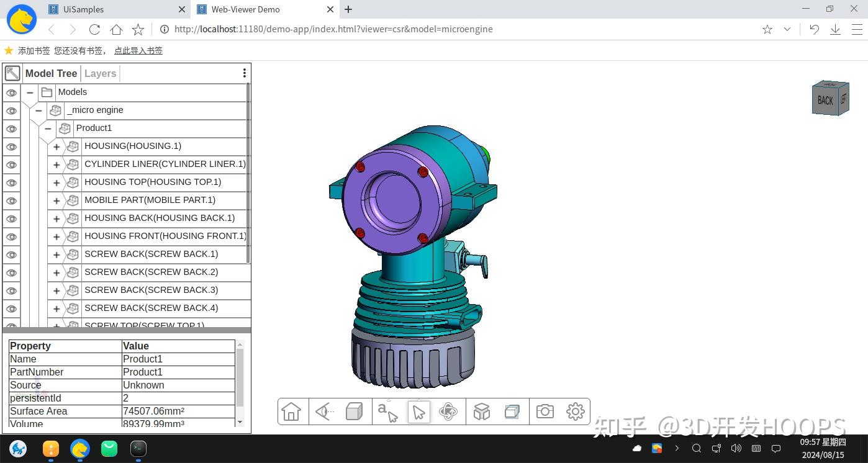This screenshot has width=868, height=463.
Task: Hide HOUSING(HOUSING.1) using its eye icon
Action: pos(11,147)
